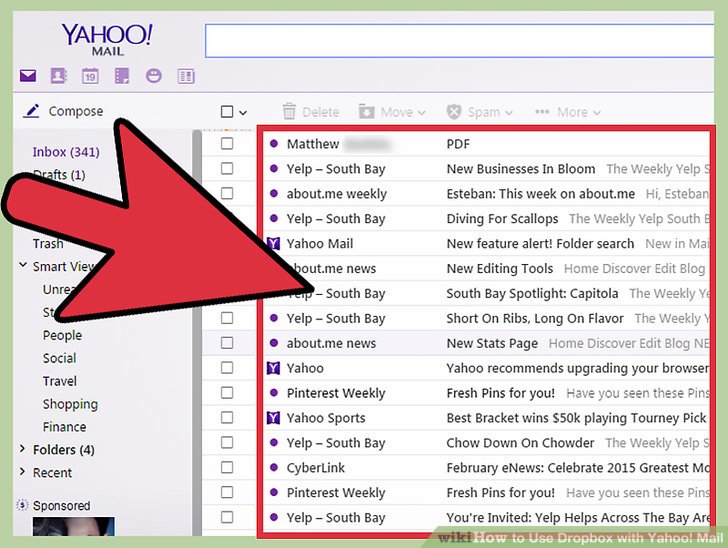
Task: Click unread dot beside CyberLink email
Action: click(274, 468)
